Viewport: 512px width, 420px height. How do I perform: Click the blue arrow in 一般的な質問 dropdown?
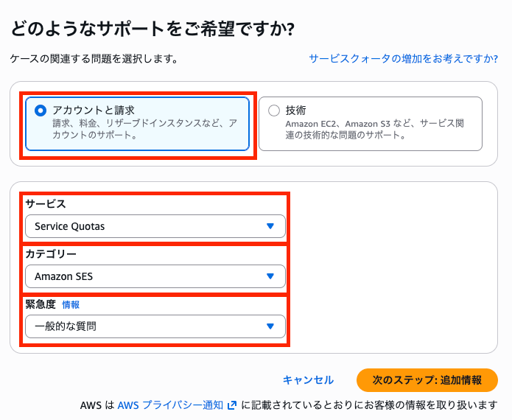270,326
